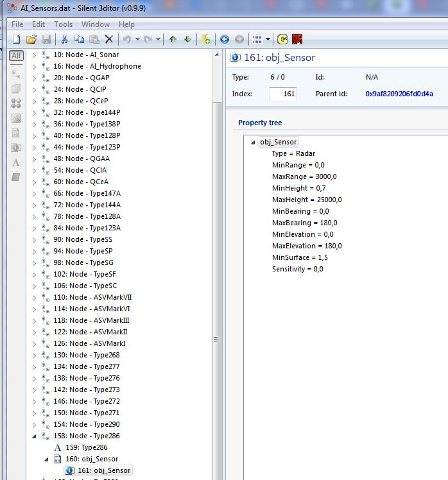Collapse the 158: Node - Type286 item
This screenshot has height=480, width=448.
[x=35, y=436]
